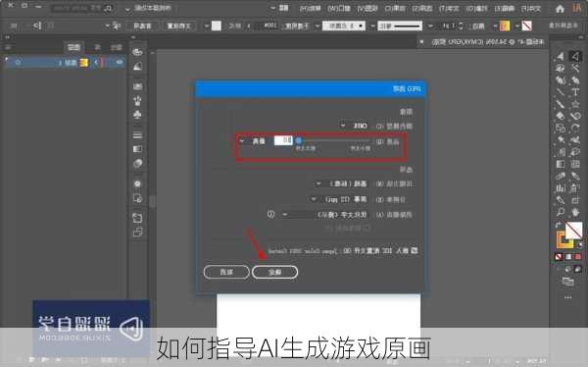Switch to the 图层 panel tab
588x367 pixels.
pyautogui.click(x=73, y=47)
